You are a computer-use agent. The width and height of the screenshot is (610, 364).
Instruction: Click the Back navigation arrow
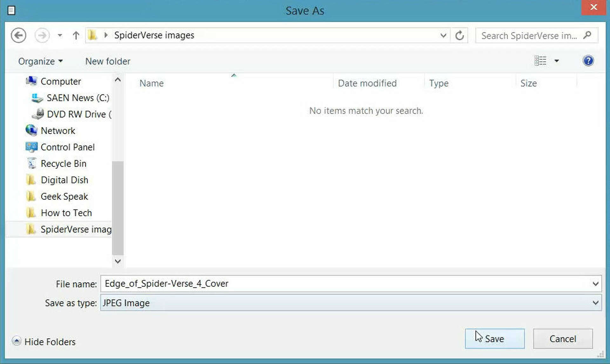point(18,35)
